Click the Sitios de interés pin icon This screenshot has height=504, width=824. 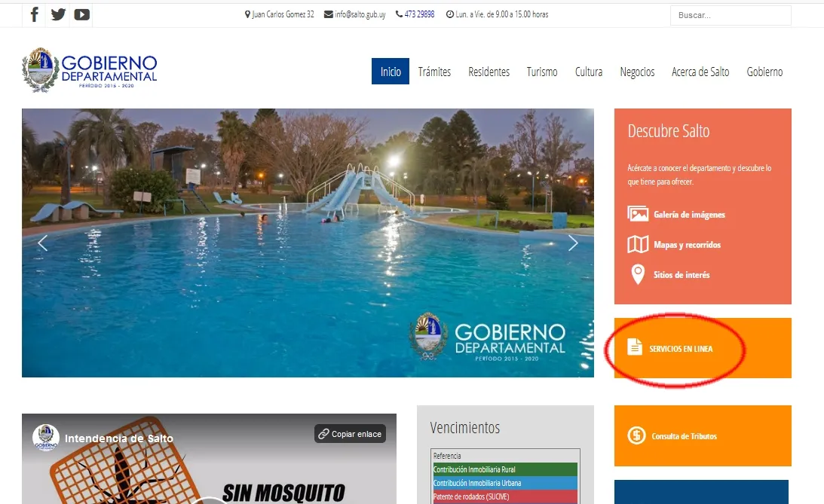tap(638, 274)
